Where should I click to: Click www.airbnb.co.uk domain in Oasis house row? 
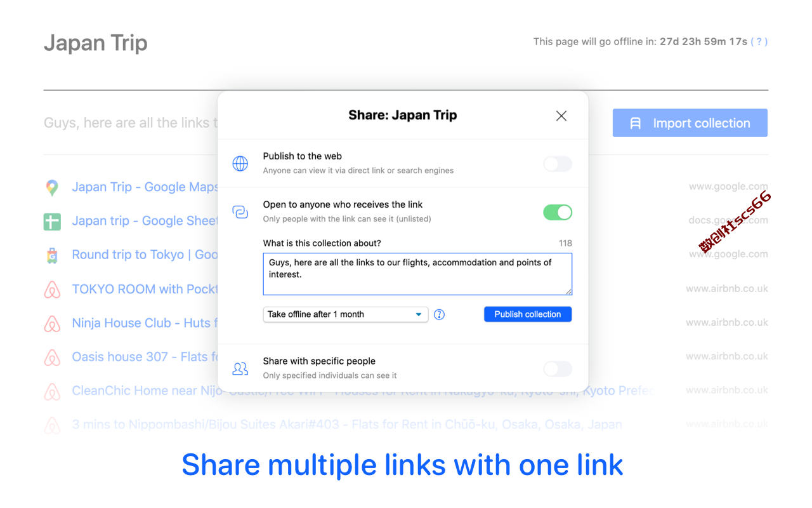[727, 356]
